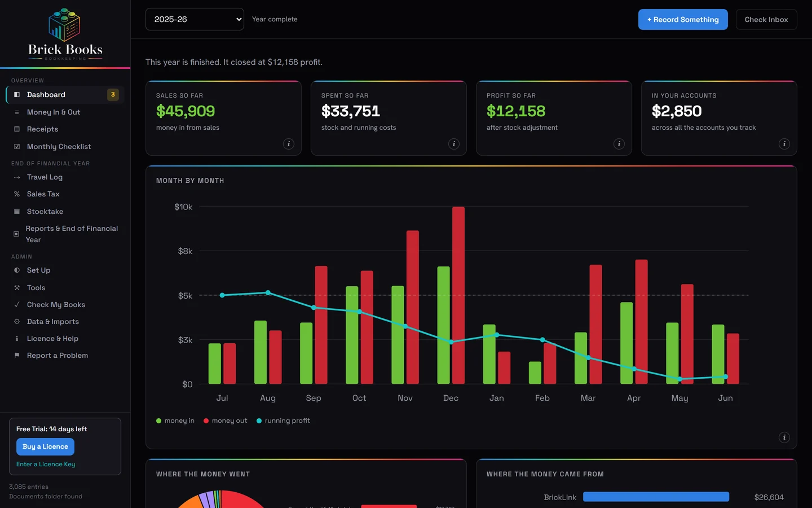Click the Tools wrench icon
This screenshot has height=508, width=812.
(17, 288)
